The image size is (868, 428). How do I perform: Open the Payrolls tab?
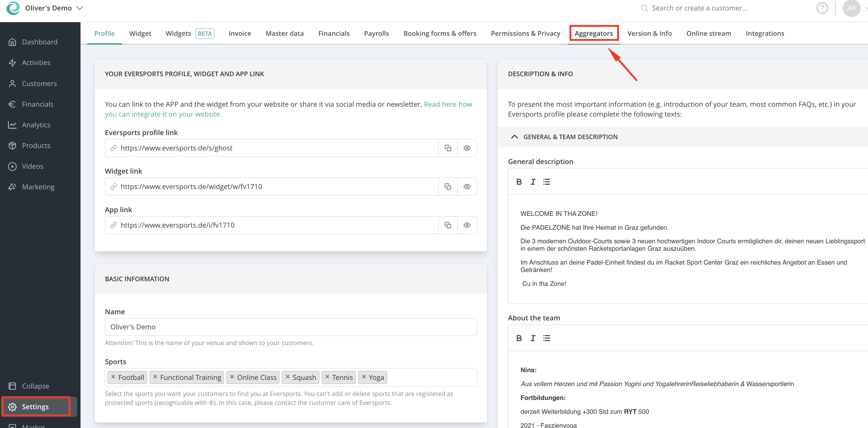click(376, 33)
